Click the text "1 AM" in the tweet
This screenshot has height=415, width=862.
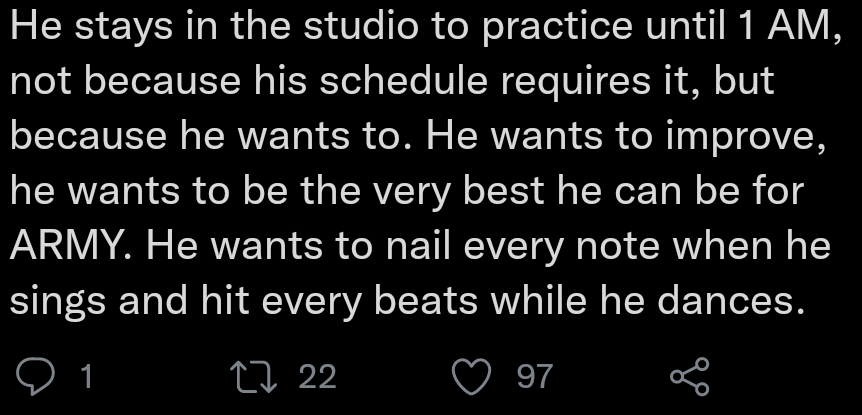pos(781,27)
